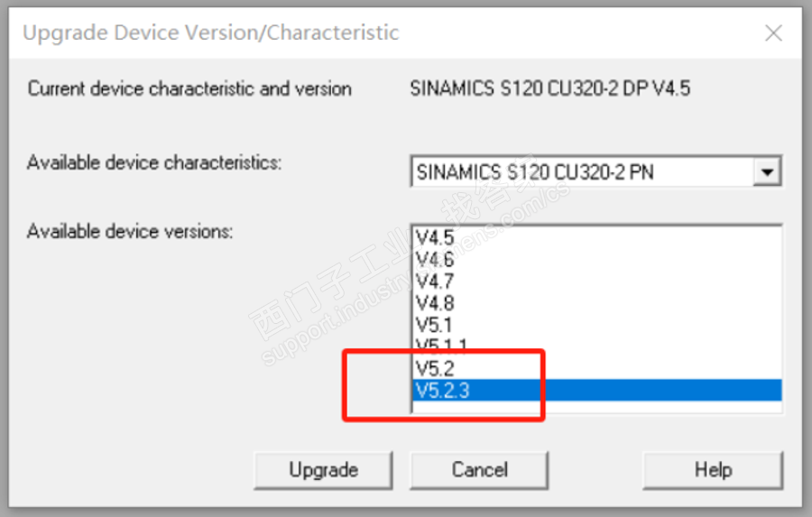Close the Upgrade Device Version dialog
Viewport: 812px width, 517px height.
point(773,33)
